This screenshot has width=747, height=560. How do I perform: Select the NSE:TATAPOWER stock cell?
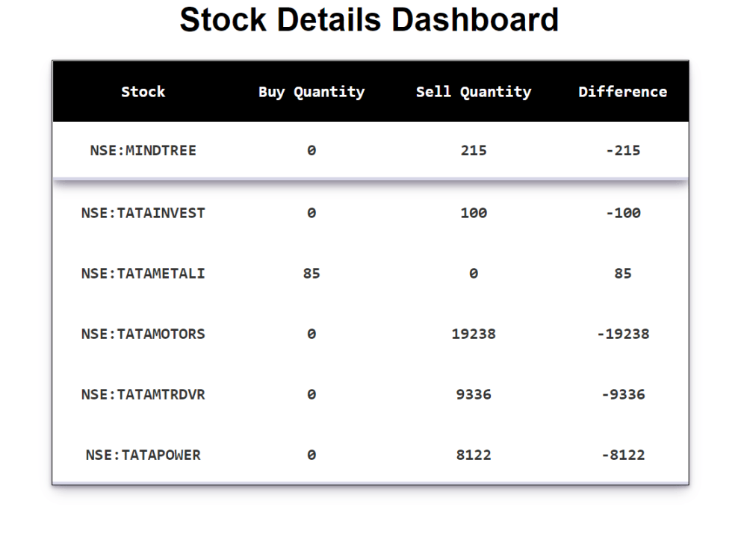(x=143, y=455)
